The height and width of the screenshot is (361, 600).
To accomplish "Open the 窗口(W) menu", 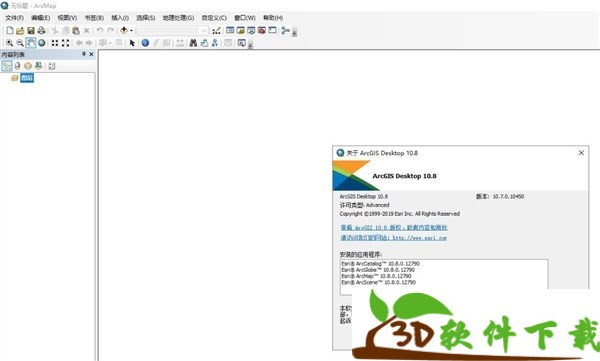I will [x=245, y=18].
